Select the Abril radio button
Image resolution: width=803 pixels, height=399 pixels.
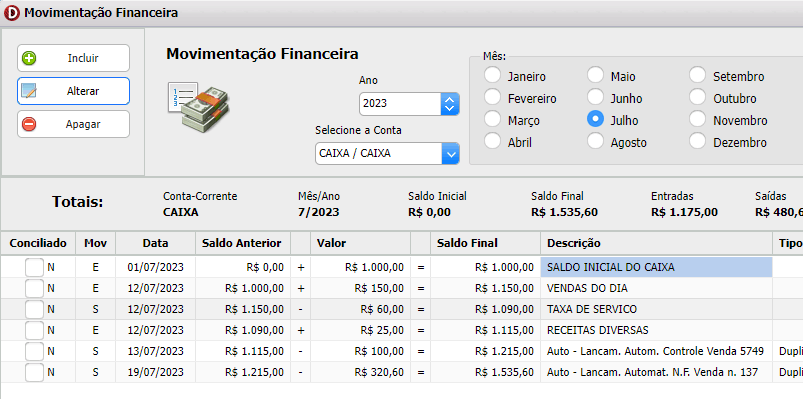(x=493, y=141)
